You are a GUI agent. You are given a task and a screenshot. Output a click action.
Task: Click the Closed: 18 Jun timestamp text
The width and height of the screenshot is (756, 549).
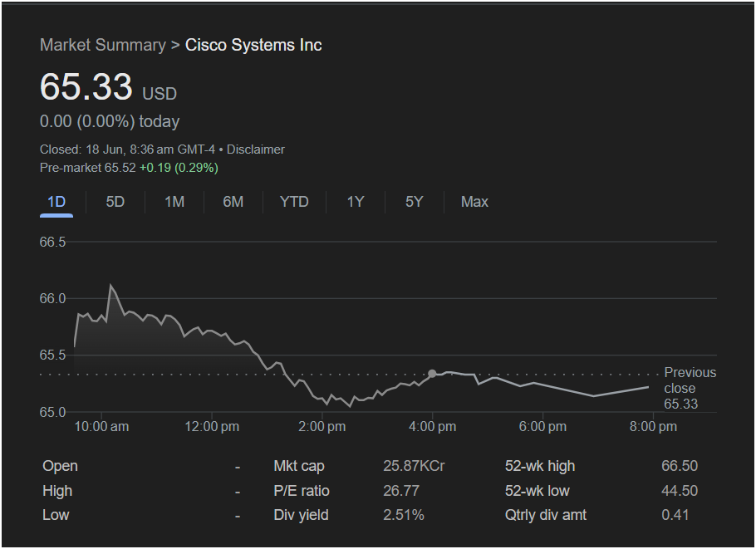pos(127,150)
